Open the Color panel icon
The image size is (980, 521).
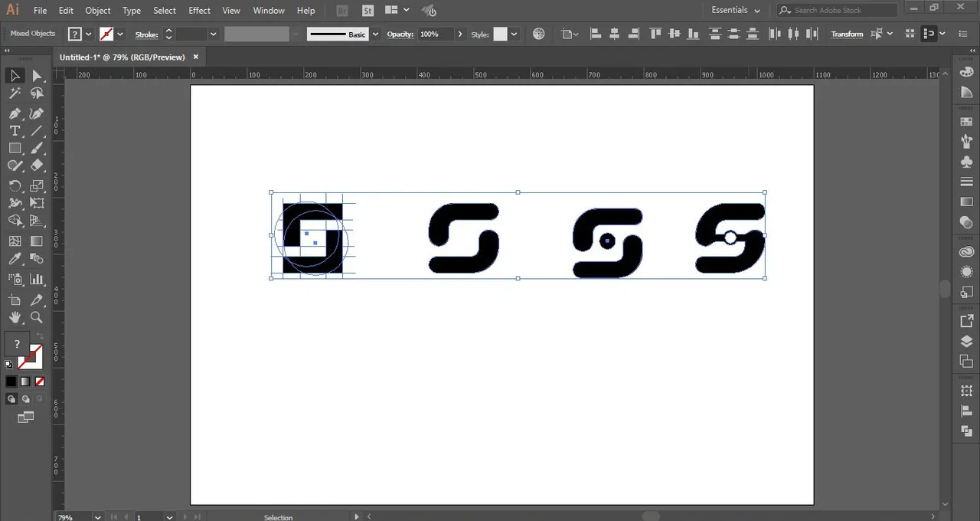click(x=966, y=71)
